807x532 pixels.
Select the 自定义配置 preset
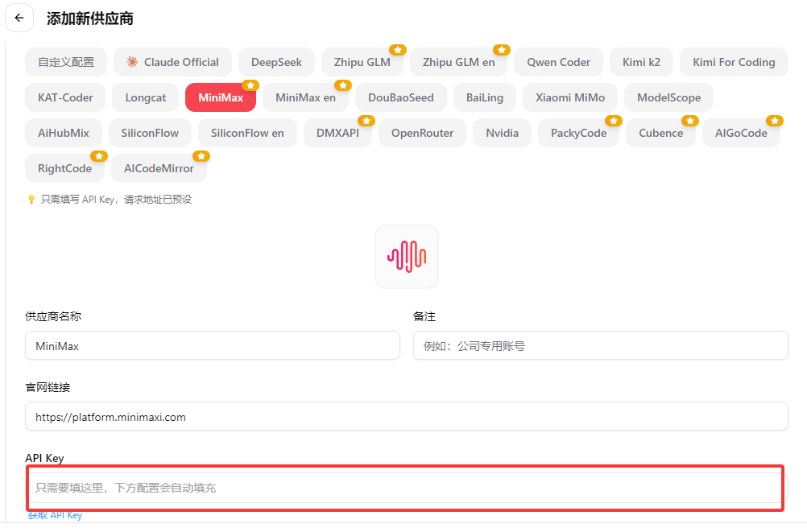[66, 62]
